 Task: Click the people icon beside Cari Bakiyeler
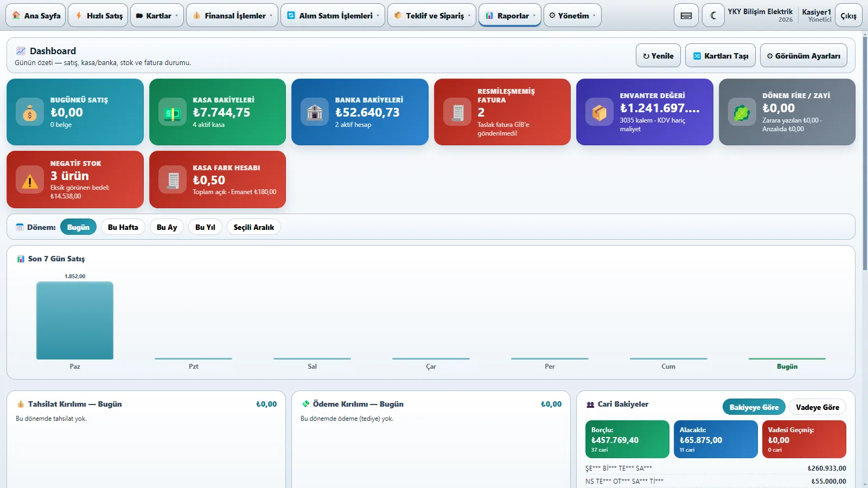pos(590,404)
